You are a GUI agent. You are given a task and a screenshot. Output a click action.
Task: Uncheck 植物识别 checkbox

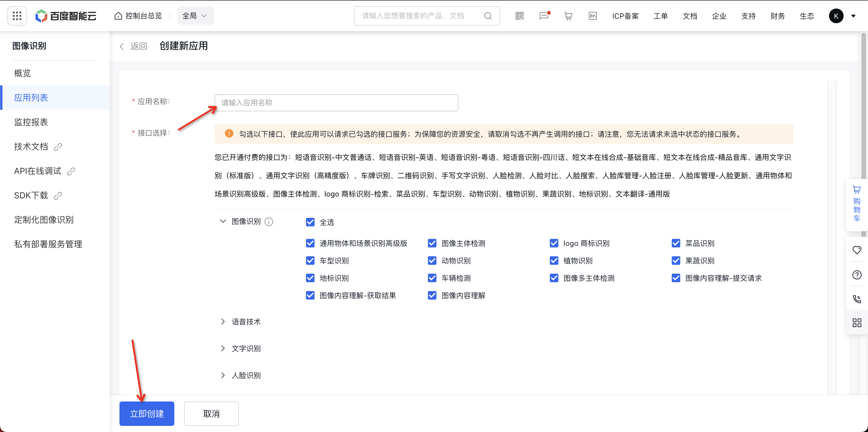(554, 261)
